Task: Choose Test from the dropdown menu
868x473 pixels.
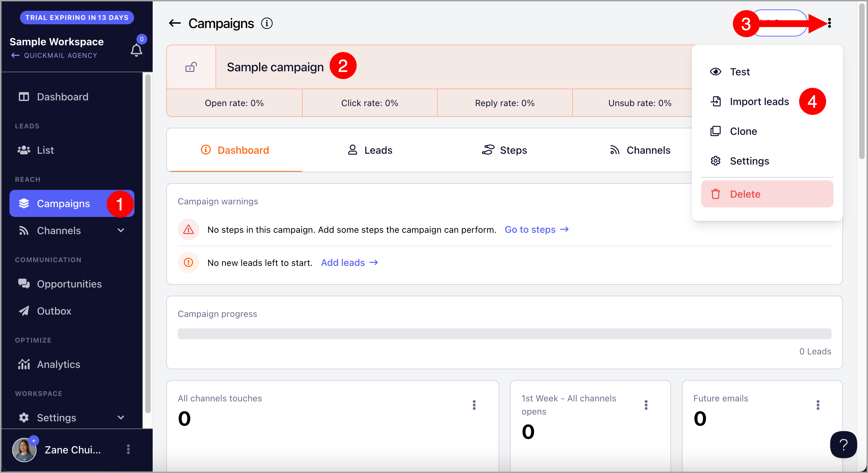Action: click(x=767, y=72)
